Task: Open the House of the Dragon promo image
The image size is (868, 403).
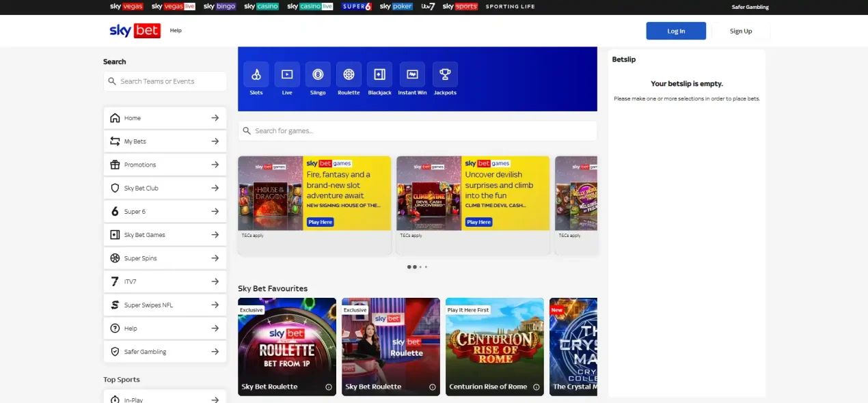Action: [x=271, y=193]
